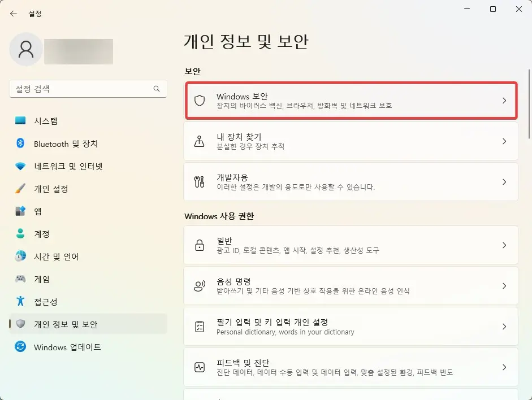Open 피드백 및 진단 settings entry

point(351,367)
